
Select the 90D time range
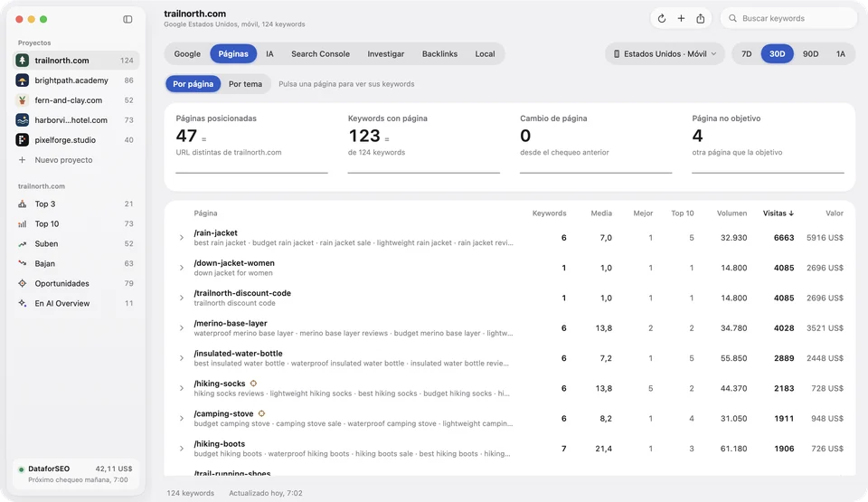(810, 53)
